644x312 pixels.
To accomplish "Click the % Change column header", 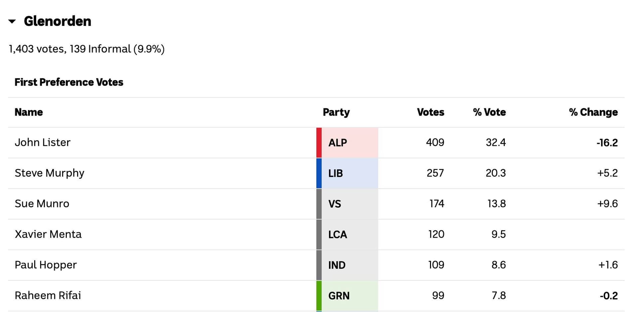I will 593,112.
